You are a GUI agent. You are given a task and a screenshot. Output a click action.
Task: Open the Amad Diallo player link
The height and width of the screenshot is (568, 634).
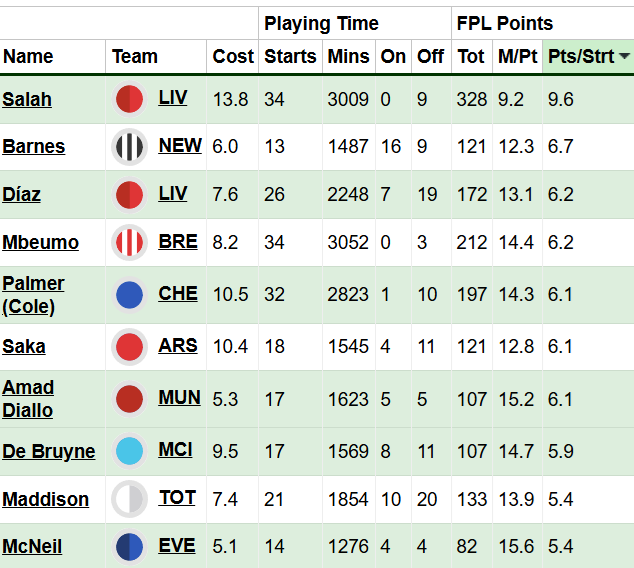pos(28,399)
